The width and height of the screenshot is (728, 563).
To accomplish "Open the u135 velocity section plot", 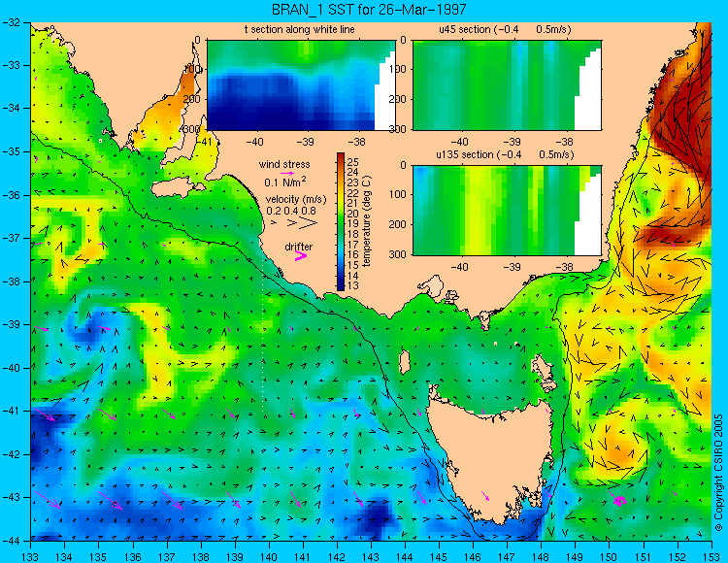I will (507, 211).
